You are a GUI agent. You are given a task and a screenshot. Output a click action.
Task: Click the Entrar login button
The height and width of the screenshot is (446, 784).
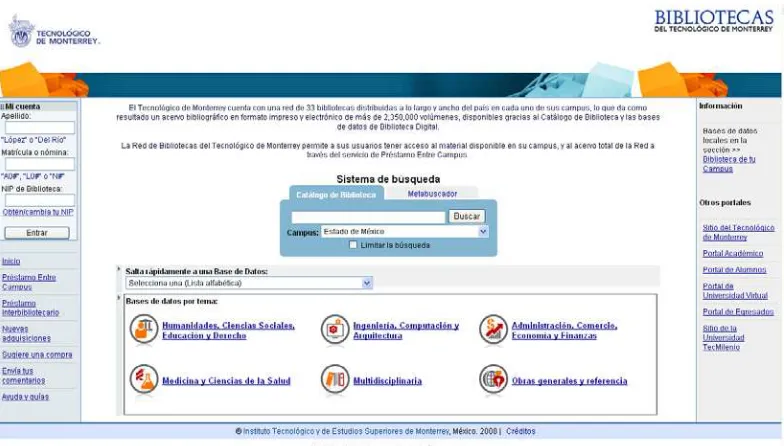37,233
